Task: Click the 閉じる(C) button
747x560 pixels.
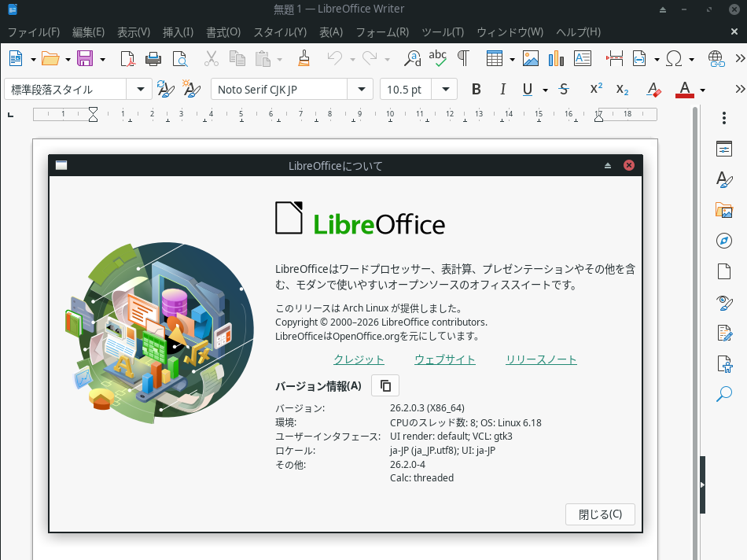Action: (x=600, y=514)
